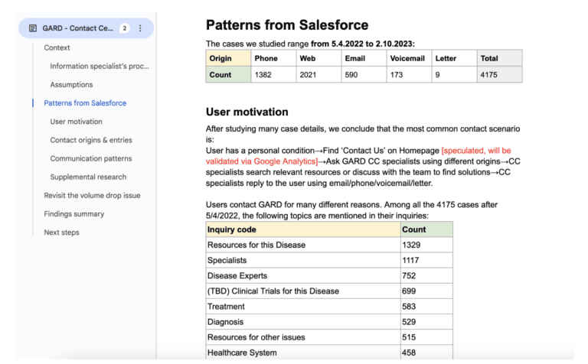Click the cell with value 2021
The width and height of the screenshot is (588, 364).
[x=318, y=74]
